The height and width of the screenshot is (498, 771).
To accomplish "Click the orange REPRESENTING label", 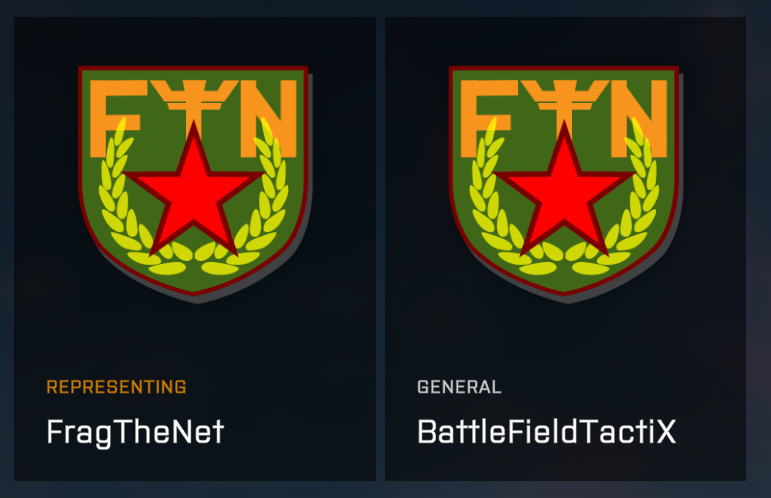I will tap(117, 387).
